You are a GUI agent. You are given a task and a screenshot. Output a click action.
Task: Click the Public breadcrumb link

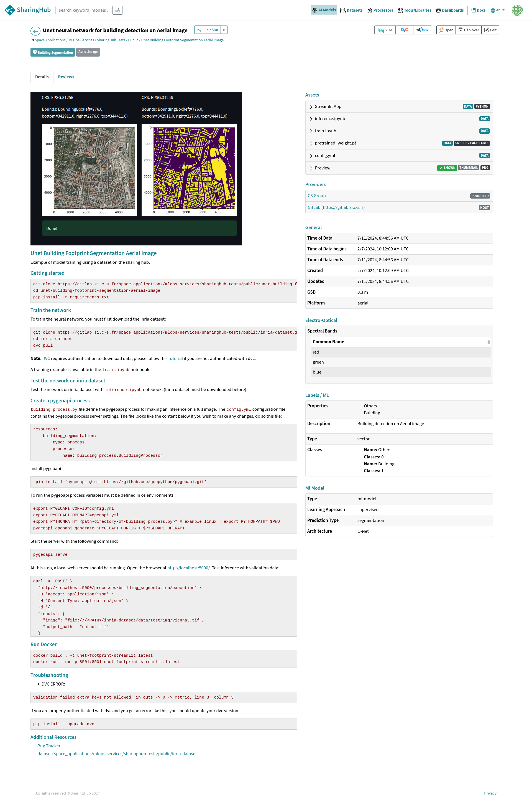click(x=133, y=40)
